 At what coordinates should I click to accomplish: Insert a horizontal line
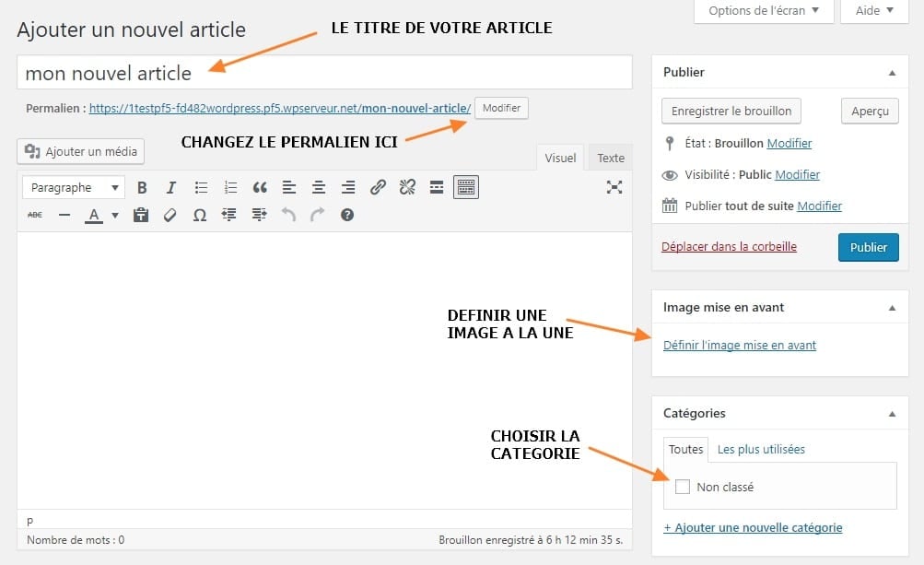pos(63,214)
